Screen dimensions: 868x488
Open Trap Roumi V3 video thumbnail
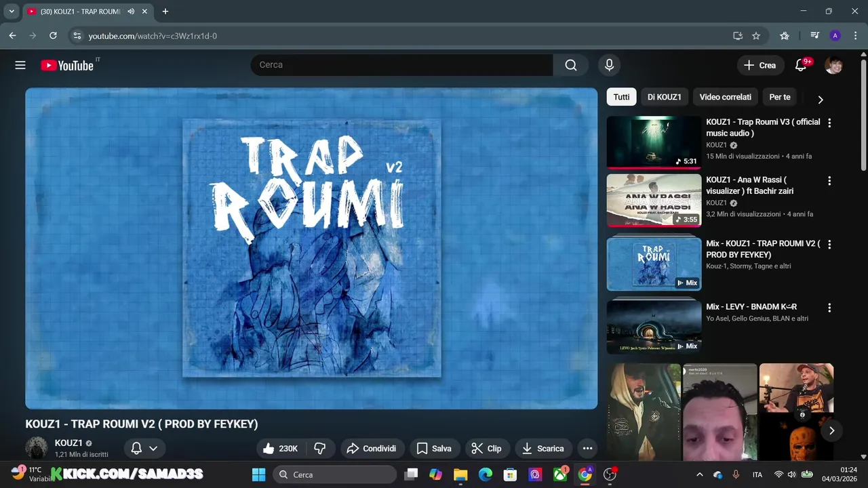654,142
